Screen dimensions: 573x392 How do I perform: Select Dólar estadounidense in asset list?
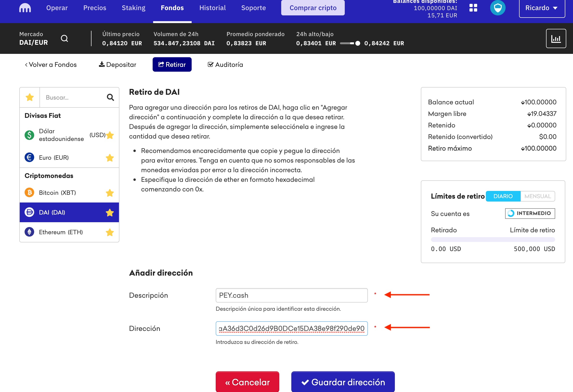[x=69, y=135]
